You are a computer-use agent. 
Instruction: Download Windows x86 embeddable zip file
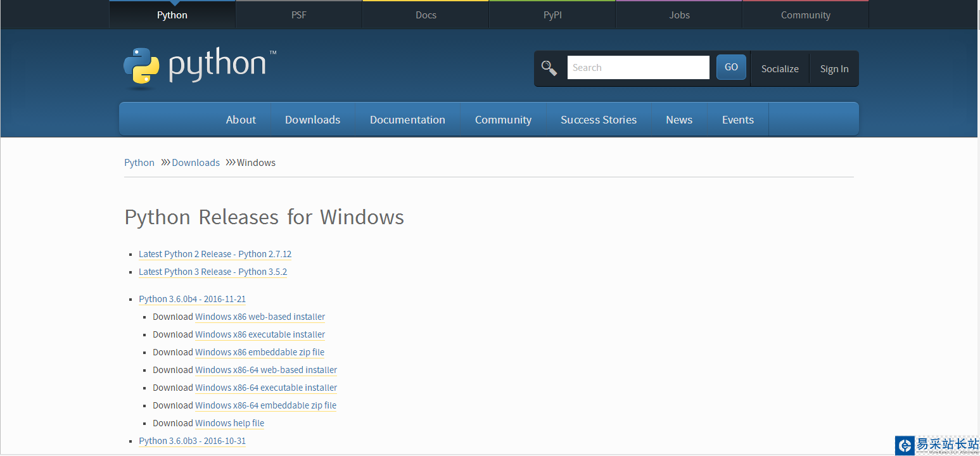coord(260,352)
